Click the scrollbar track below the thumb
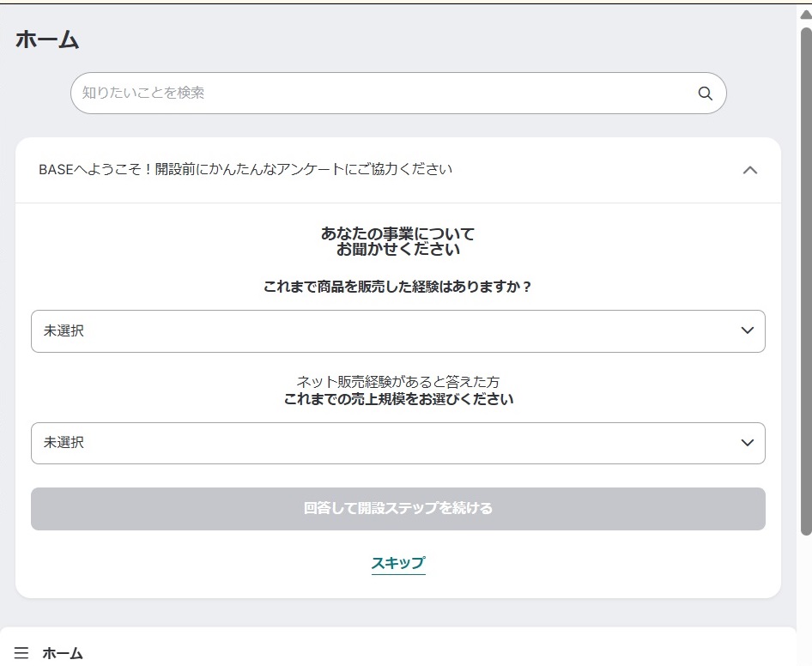This screenshot has width=812, height=666. pos(805,601)
